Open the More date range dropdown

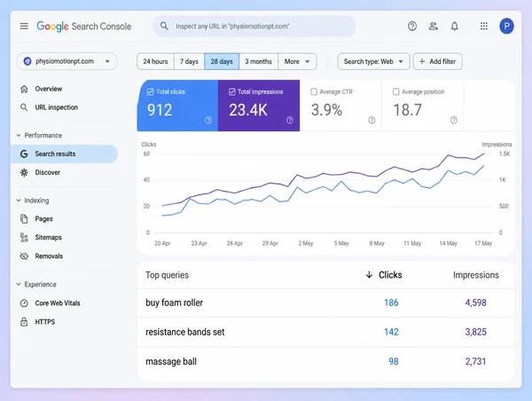coord(297,61)
